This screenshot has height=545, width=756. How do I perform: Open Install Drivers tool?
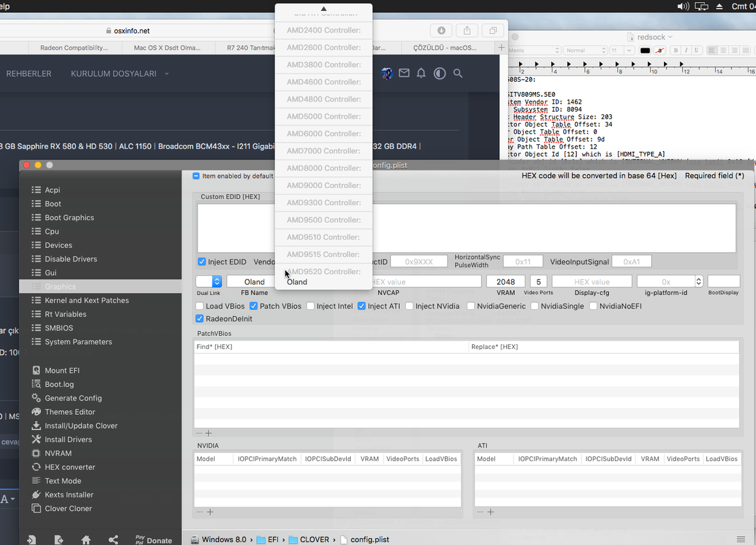68,439
